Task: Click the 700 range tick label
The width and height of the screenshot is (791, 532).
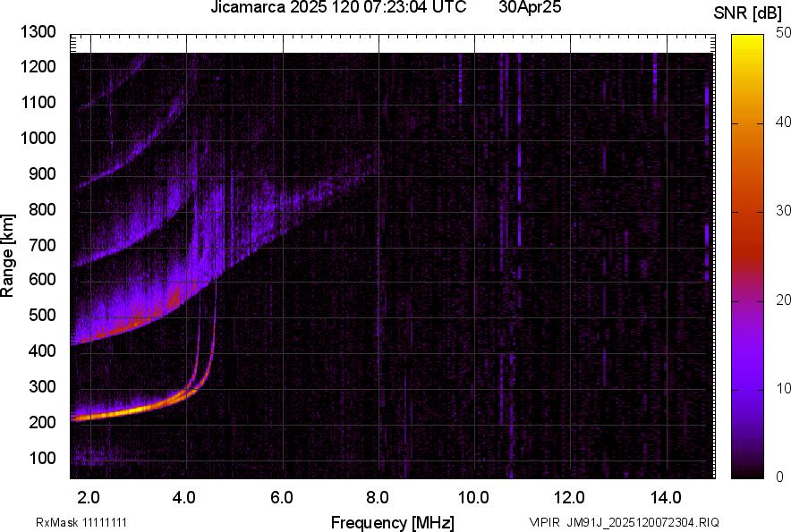Action: pos(42,245)
